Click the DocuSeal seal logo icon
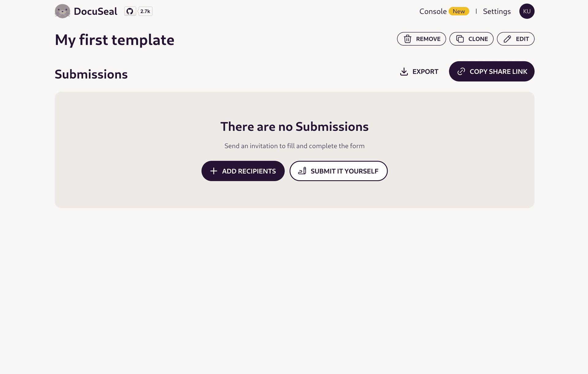588x374 pixels. (62, 11)
